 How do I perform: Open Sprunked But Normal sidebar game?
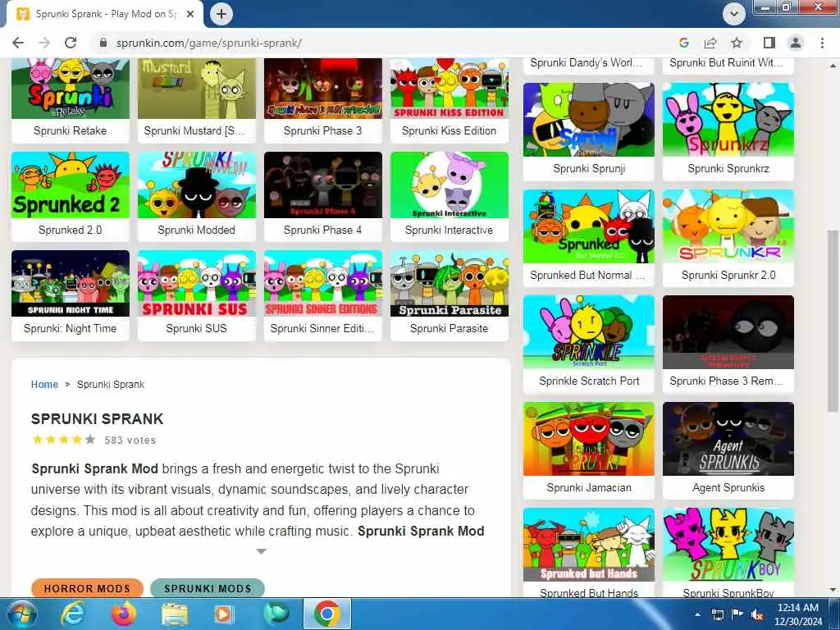589,238
